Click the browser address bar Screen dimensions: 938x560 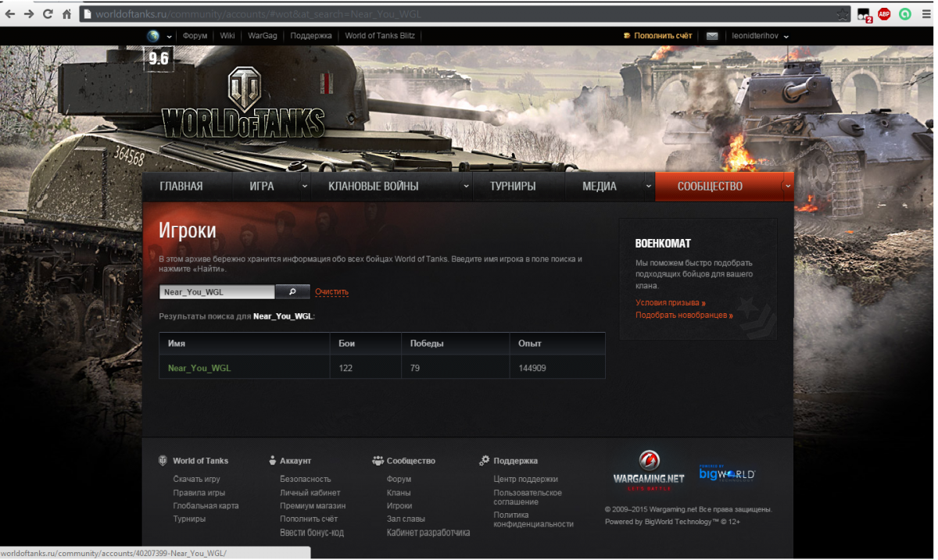(x=464, y=14)
